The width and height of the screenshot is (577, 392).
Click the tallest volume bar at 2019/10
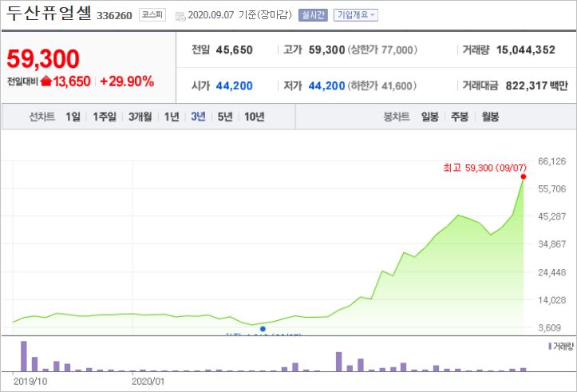[x=24, y=356]
